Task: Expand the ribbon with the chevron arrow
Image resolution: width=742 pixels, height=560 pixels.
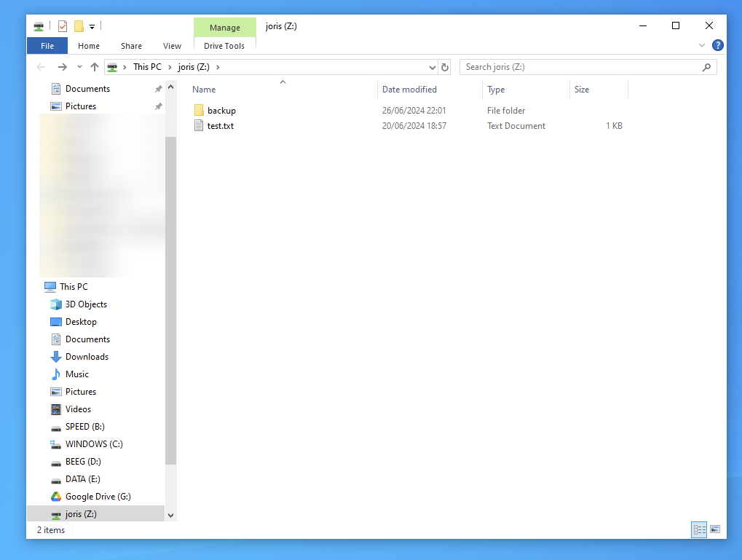Action: (702, 45)
